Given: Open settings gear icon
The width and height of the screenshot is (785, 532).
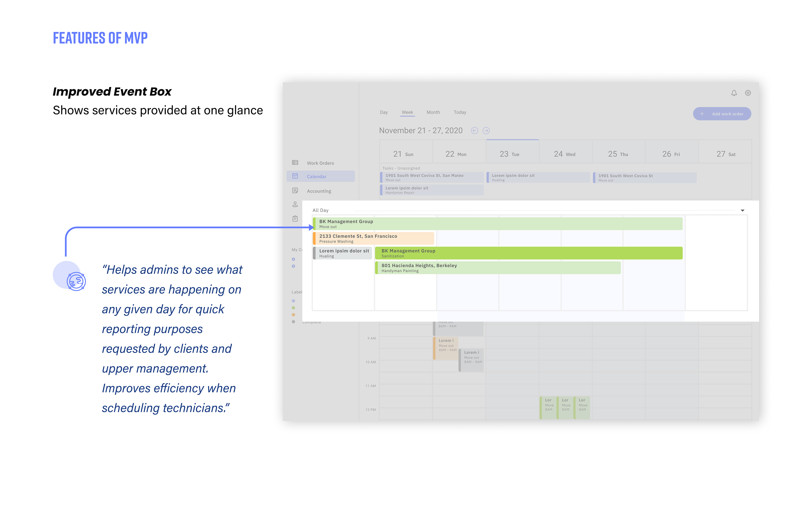Looking at the screenshot, I should (x=748, y=93).
